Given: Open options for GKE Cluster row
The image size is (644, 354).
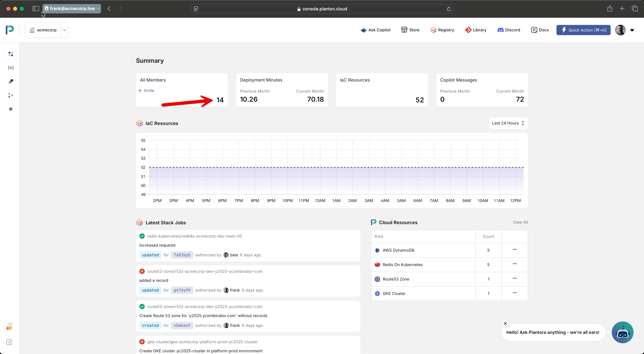Looking at the screenshot, I should click(515, 293).
